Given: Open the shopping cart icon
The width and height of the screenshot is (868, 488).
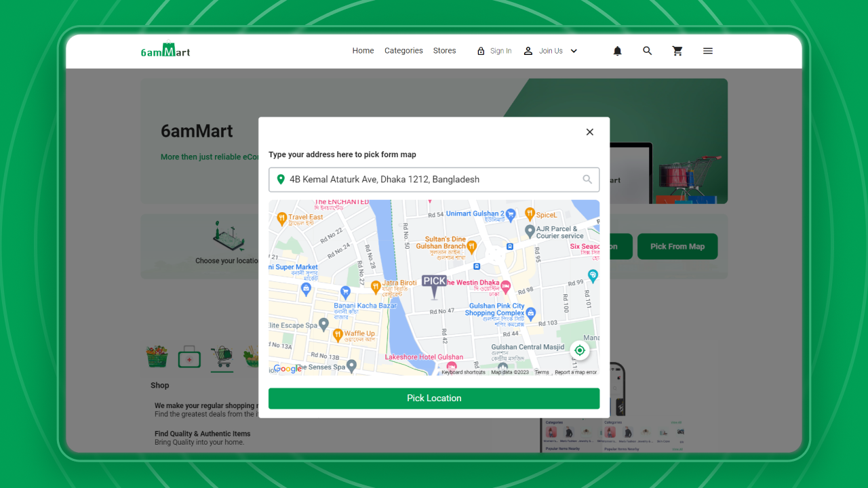Looking at the screenshot, I should click(x=677, y=51).
